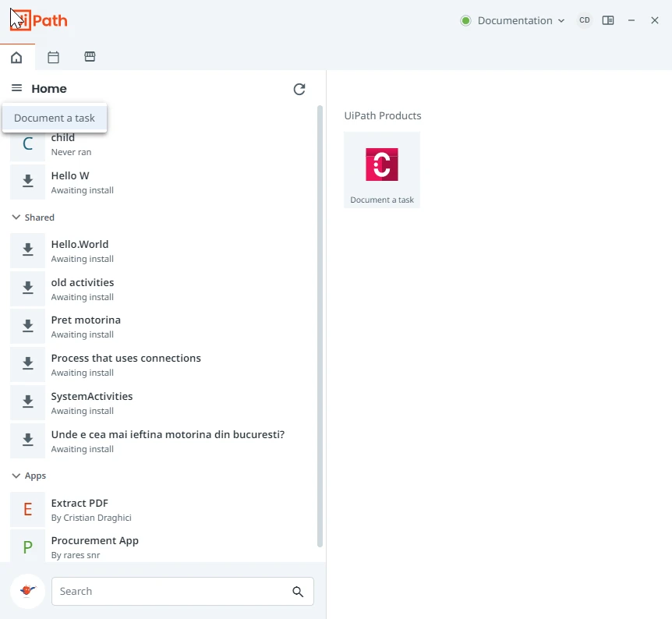Select the Procurement App name
The width and height of the screenshot is (672, 619).
(x=94, y=541)
